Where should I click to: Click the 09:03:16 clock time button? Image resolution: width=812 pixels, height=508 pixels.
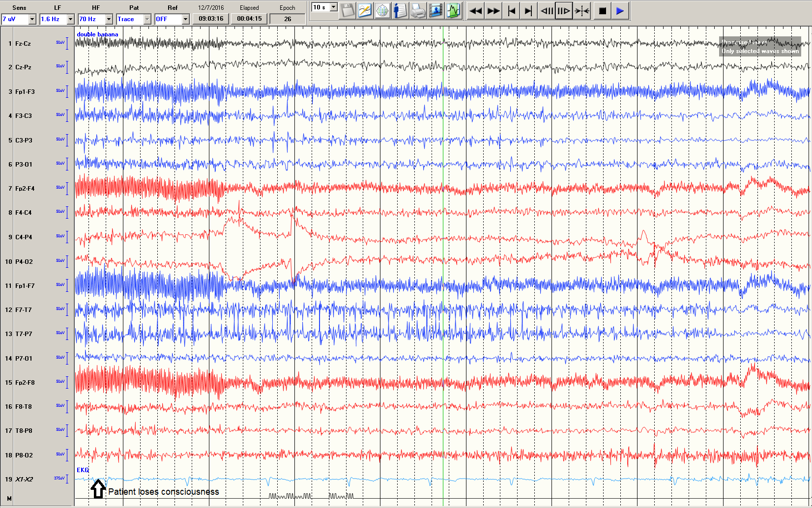(211, 19)
